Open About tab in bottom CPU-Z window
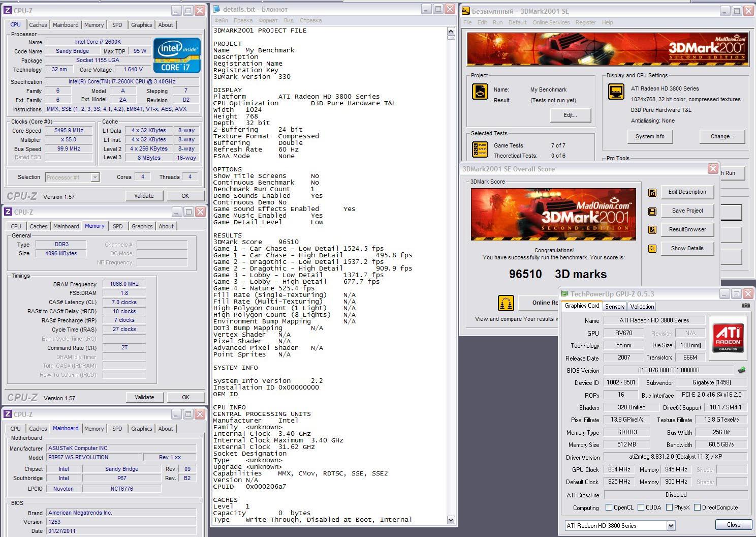Viewport: 756px width, 537px height. pos(166,429)
